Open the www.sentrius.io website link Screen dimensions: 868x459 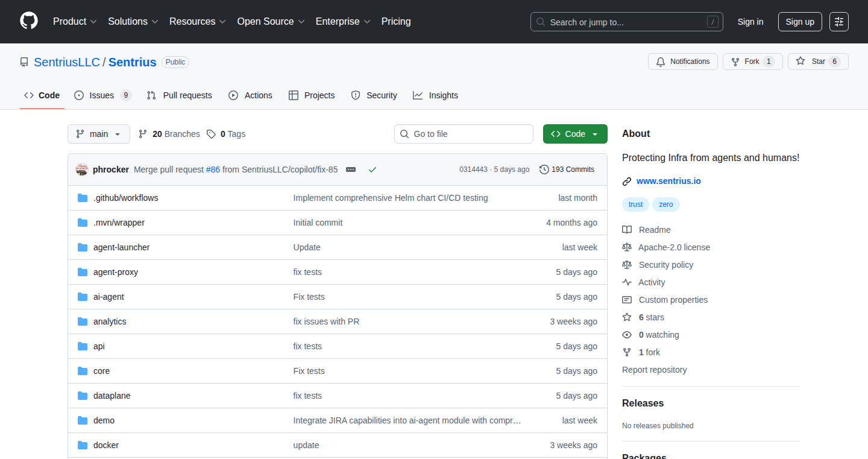click(668, 181)
